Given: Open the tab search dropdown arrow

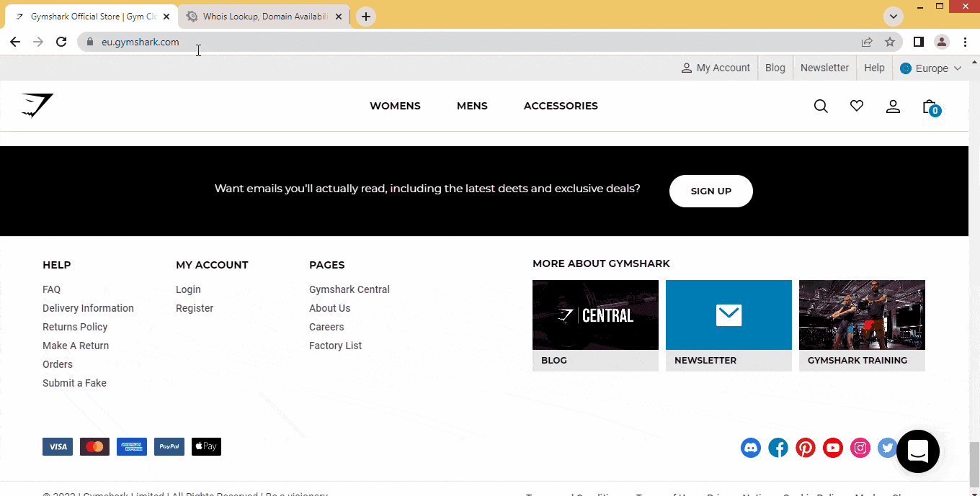Looking at the screenshot, I should (894, 16).
